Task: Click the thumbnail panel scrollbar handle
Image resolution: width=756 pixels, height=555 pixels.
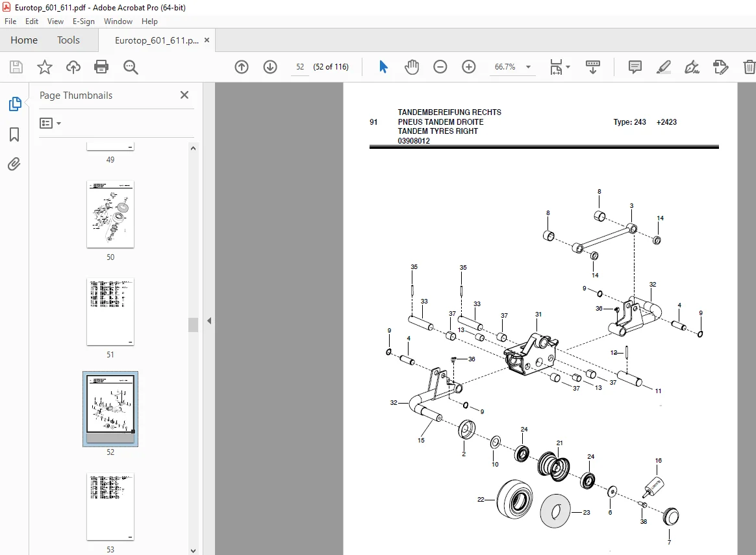Action: point(193,325)
